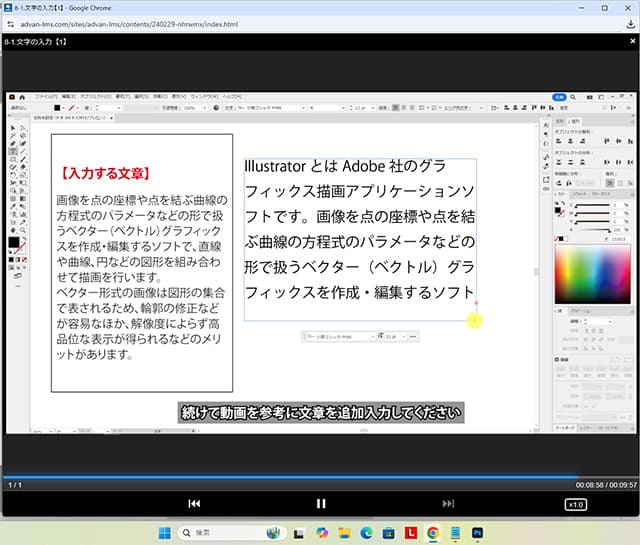Toggle the highlighted align-to selection button
The image size is (640, 545).
click(610, 183)
